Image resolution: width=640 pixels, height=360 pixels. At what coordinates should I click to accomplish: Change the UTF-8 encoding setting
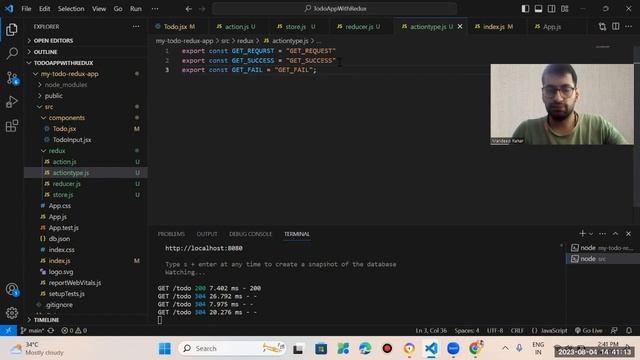point(495,331)
